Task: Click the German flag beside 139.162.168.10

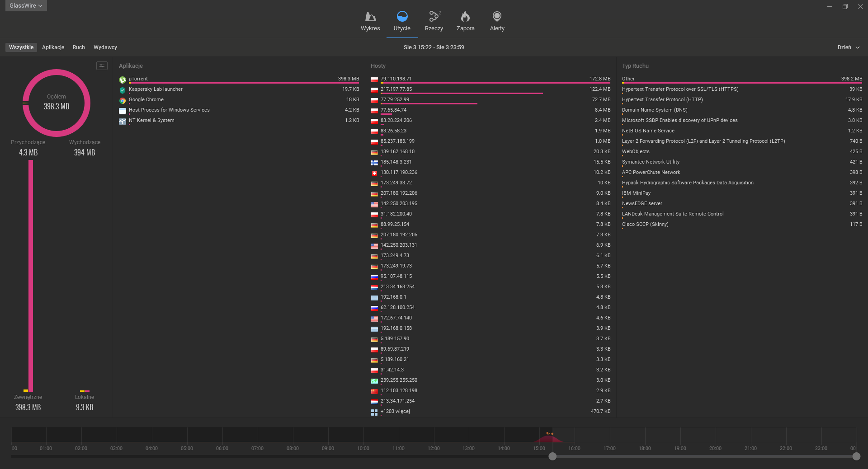Action: [374, 152]
